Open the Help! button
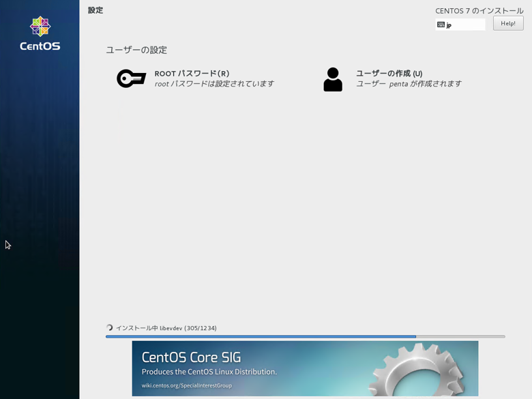 [508, 23]
